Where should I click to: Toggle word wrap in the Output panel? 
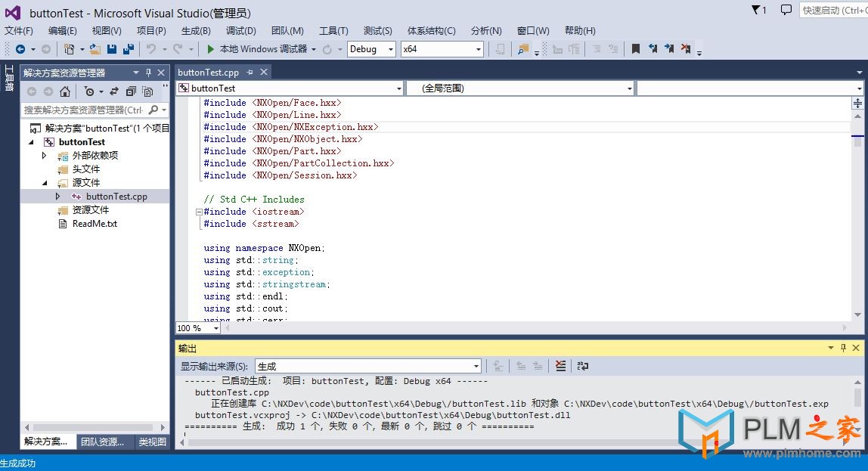583,366
